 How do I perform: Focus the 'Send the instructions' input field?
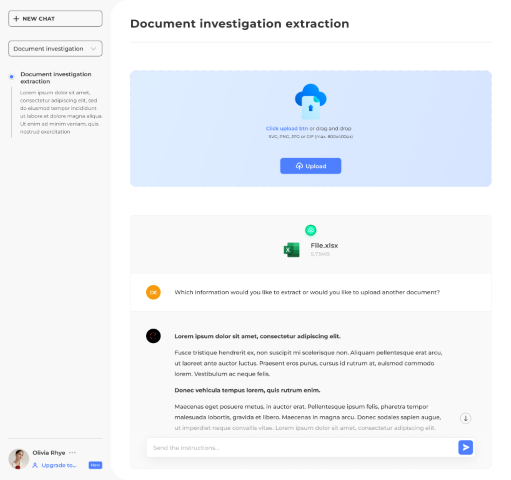point(302,448)
